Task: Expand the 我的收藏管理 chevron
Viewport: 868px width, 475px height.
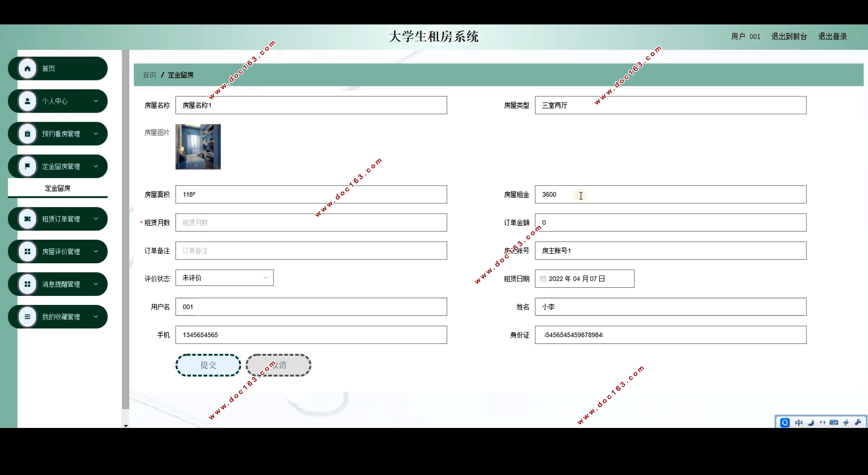Action: 96,316
